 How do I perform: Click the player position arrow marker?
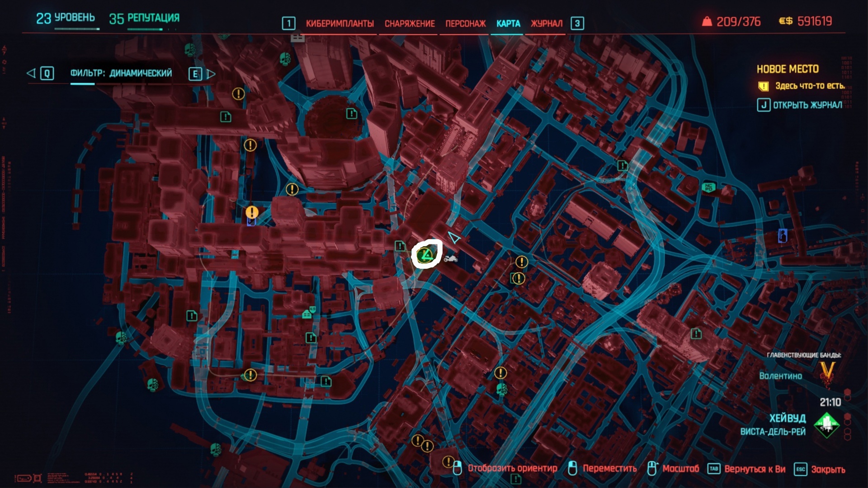pos(454,238)
